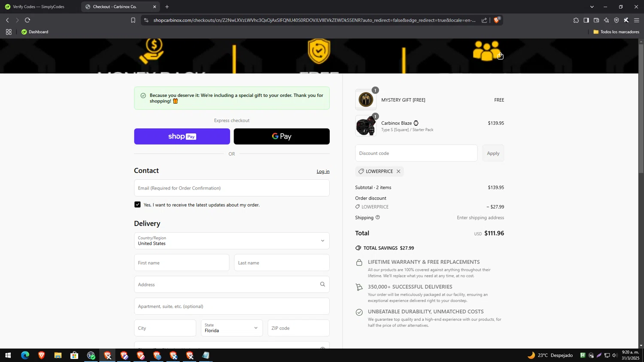This screenshot has width=644, height=362.
Task: Open the browser Extensions puzzle icon
Action: click(576, 20)
